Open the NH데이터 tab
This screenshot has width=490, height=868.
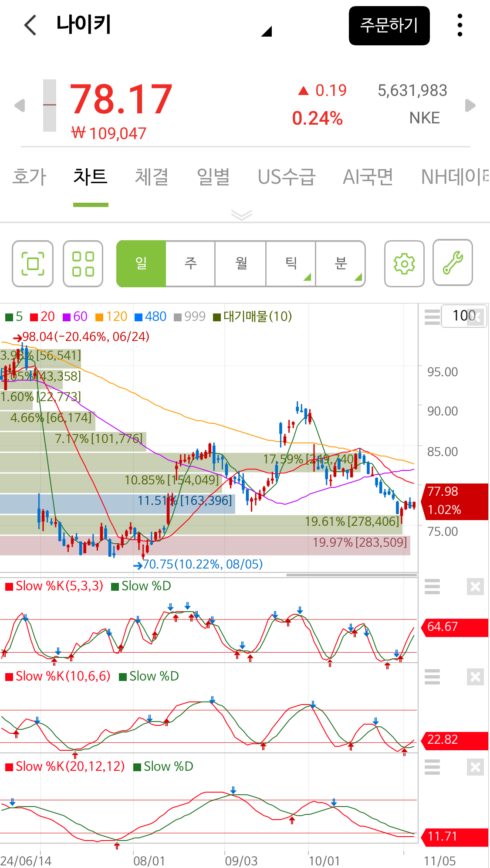[455, 177]
